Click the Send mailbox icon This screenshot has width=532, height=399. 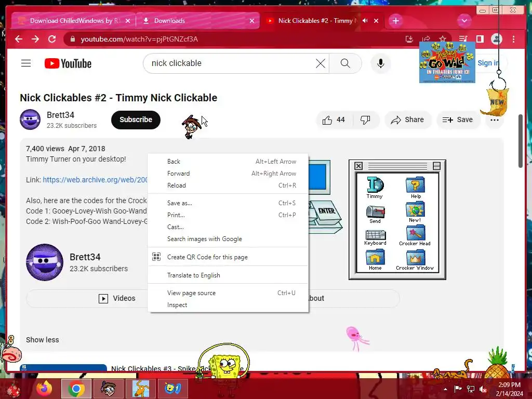[375, 215]
